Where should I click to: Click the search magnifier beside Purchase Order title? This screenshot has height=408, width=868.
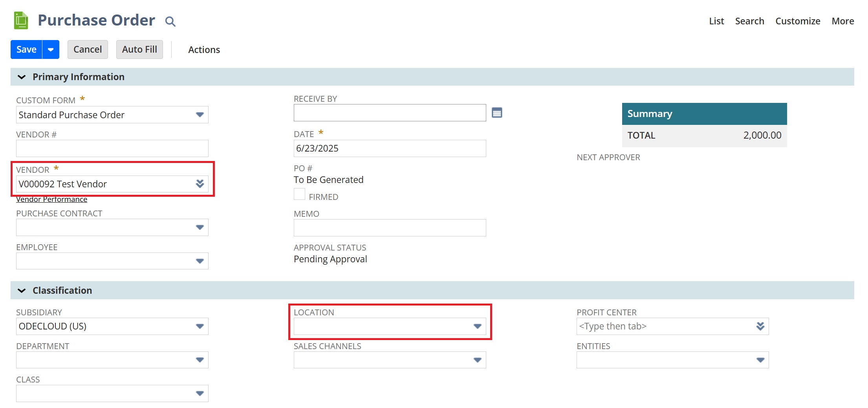point(170,22)
